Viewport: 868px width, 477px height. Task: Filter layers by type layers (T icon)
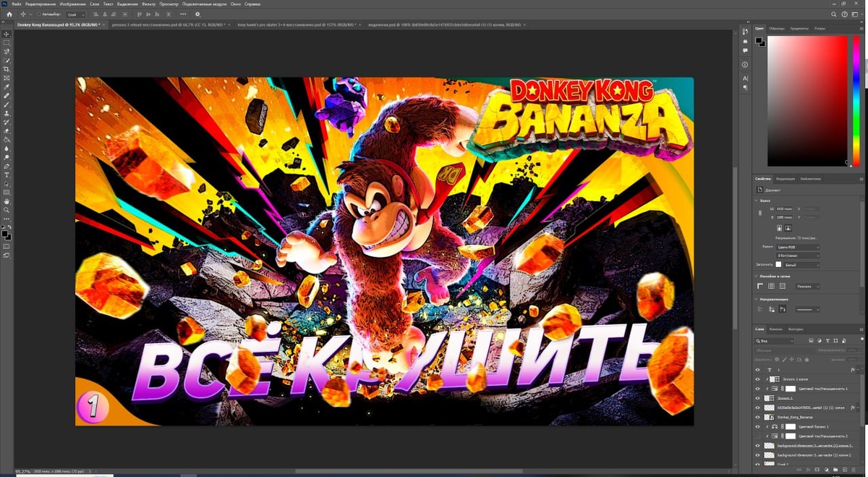[827, 341]
